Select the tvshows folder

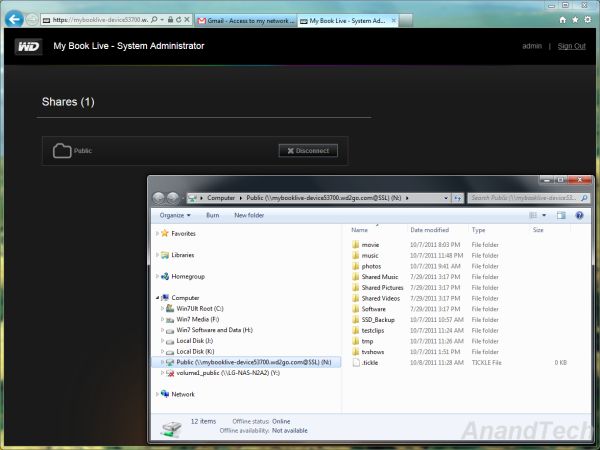click(x=373, y=352)
